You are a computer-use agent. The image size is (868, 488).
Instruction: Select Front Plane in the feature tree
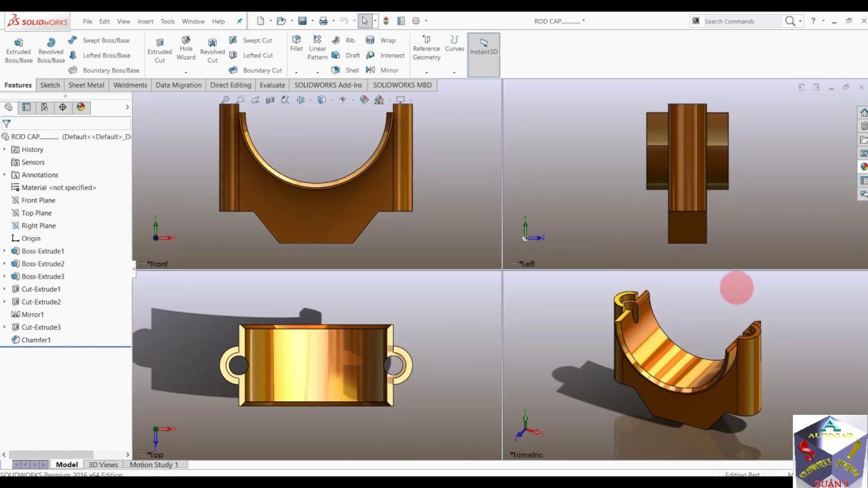[33, 201]
